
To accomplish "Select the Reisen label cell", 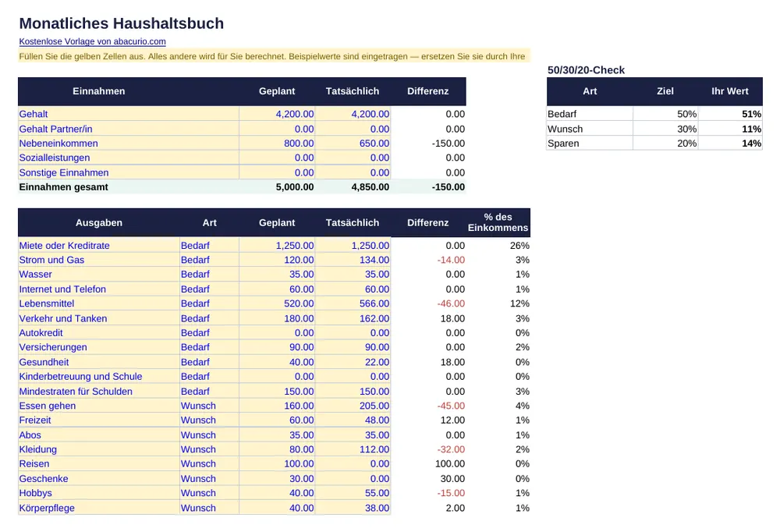I will coord(98,464).
